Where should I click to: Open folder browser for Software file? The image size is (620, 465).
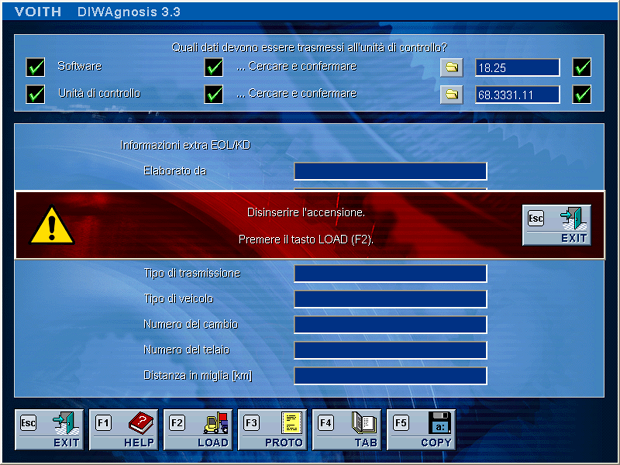pyautogui.click(x=452, y=67)
